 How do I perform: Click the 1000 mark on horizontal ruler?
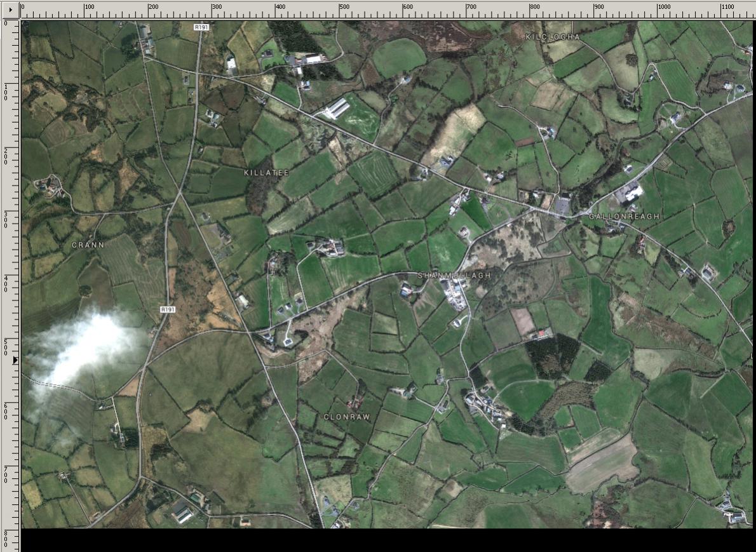[x=663, y=8]
